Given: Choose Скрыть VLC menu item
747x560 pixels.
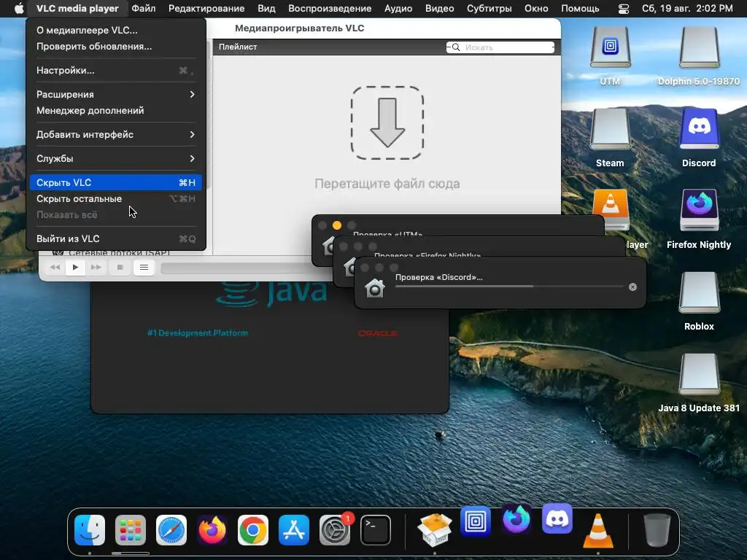Looking at the screenshot, I should pos(116,182).
